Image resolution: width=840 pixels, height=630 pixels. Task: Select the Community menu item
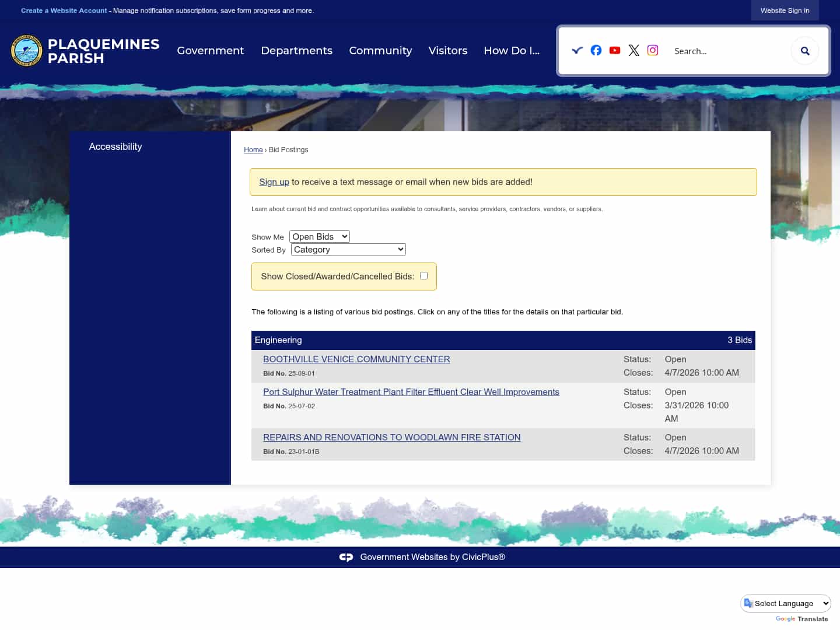(x=380, y=51)
